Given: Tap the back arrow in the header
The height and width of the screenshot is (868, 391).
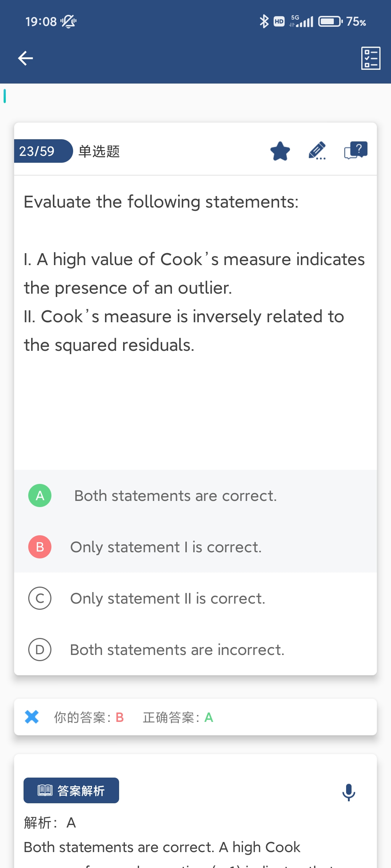Looking at the screenshot, I should tap(25, 58).
